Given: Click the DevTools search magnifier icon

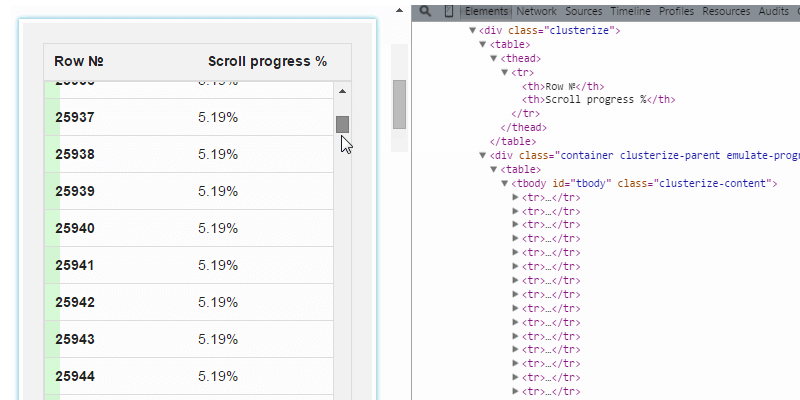Looking at the screenshot, I should pyautogui.click(x=425, y=11).
